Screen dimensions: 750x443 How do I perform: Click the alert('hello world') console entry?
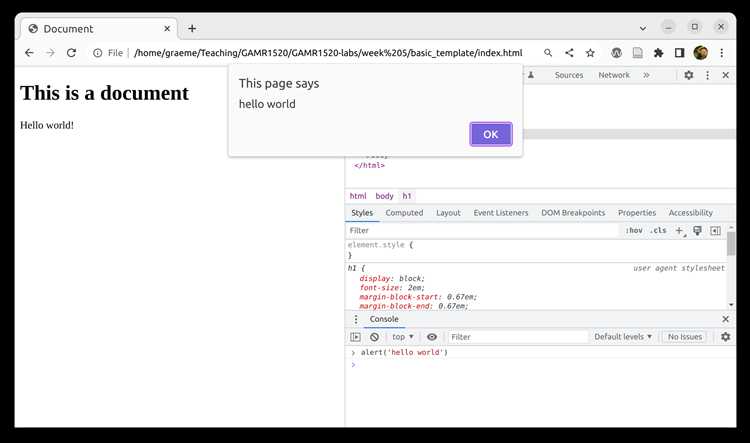click(x=404, y=353)
